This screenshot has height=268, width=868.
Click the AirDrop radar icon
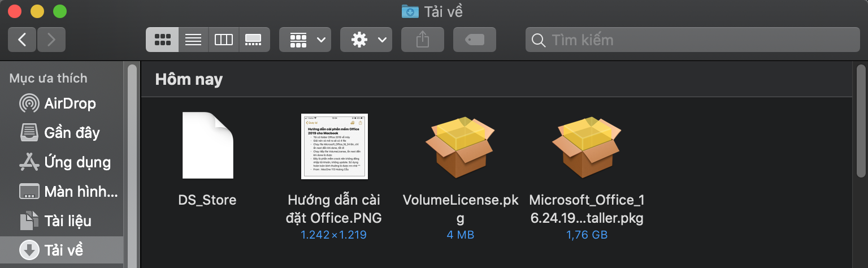pos(29,103)
